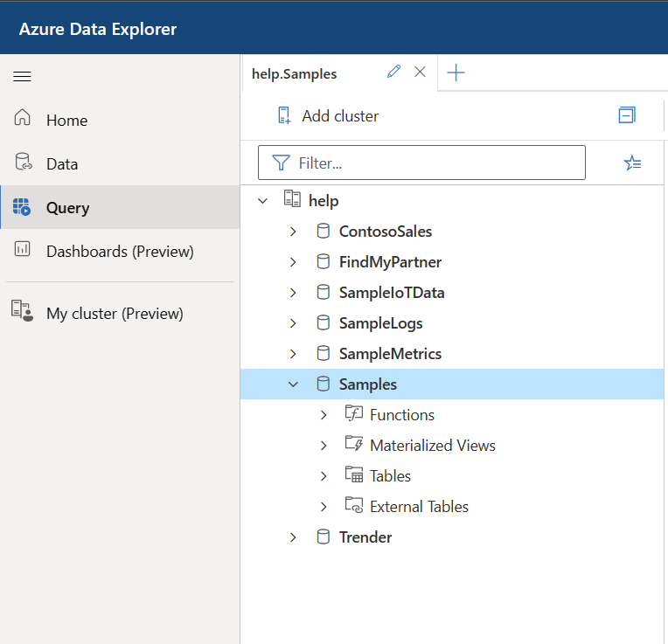The width and height of the screenshot is (668, 644).
Task: Collapse the connection pane icon
Action: (x=627, y=115)
